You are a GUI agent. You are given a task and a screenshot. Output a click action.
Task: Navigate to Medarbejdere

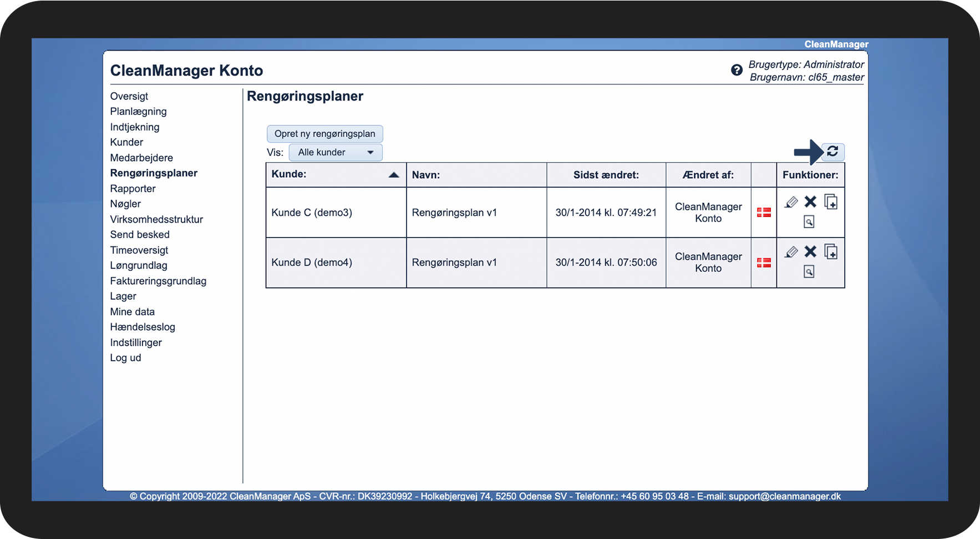coord(141,158)
